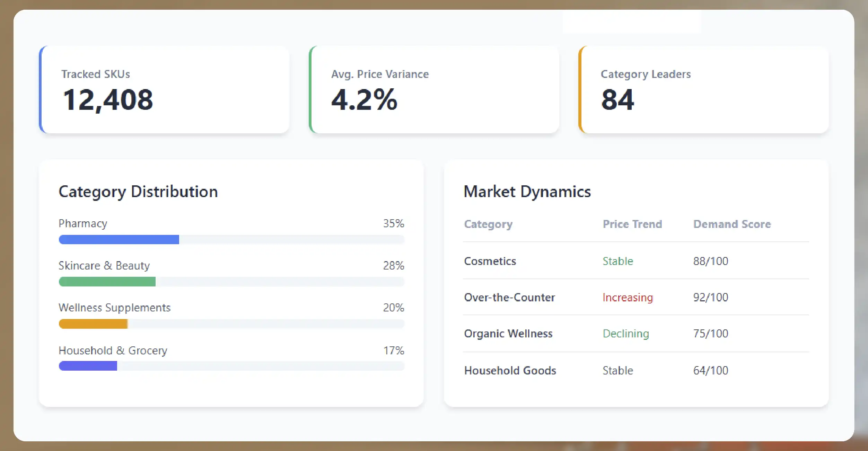
Task: Click the 17% Household & Grocery value
Action: [x=394, y=351]
